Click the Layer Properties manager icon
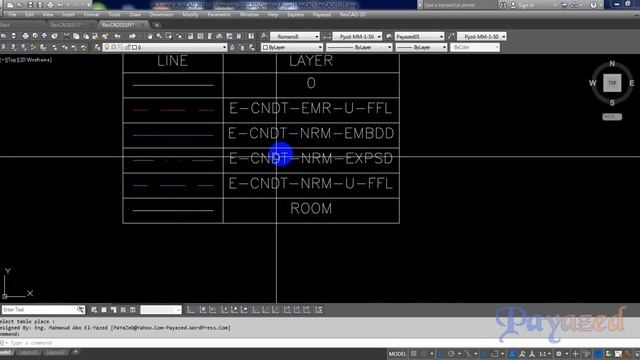This screenshot has height=360, width=640. 97,47
